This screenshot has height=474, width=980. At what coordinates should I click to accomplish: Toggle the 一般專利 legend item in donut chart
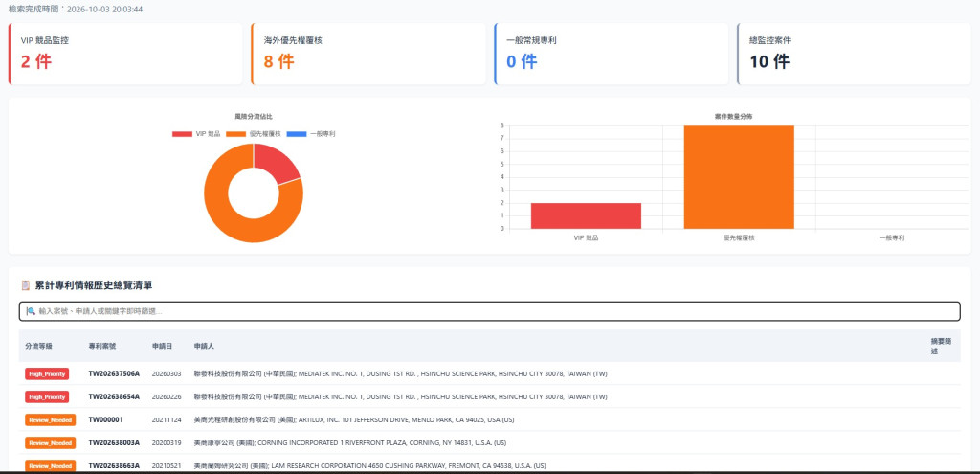(x=311, y=134)
